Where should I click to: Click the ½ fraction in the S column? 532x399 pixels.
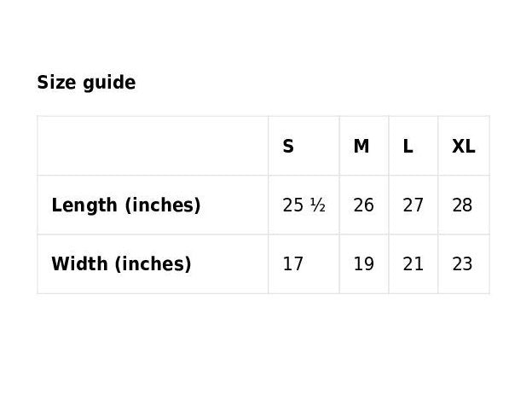click(318, 205)
